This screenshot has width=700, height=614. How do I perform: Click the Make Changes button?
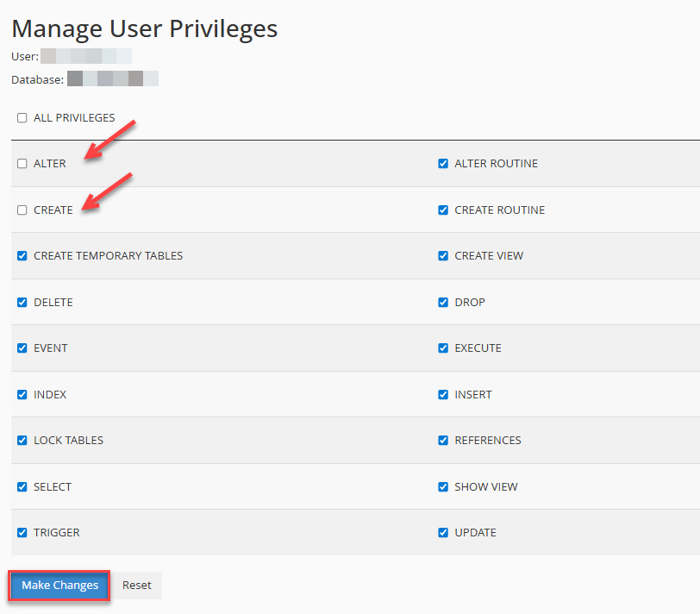tap(59, 585)
